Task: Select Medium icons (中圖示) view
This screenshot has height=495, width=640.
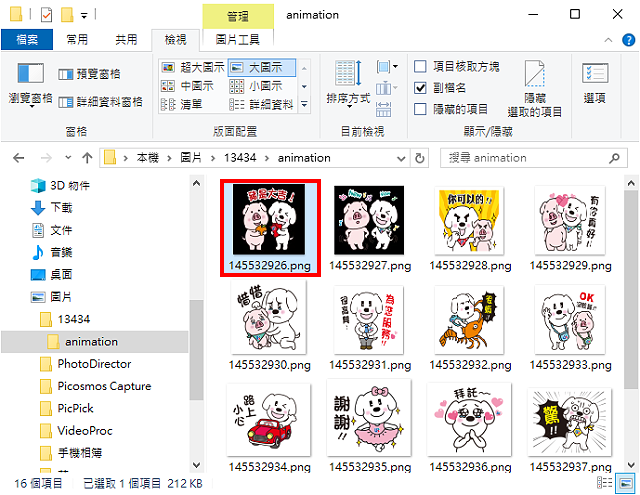Action: 187,86
